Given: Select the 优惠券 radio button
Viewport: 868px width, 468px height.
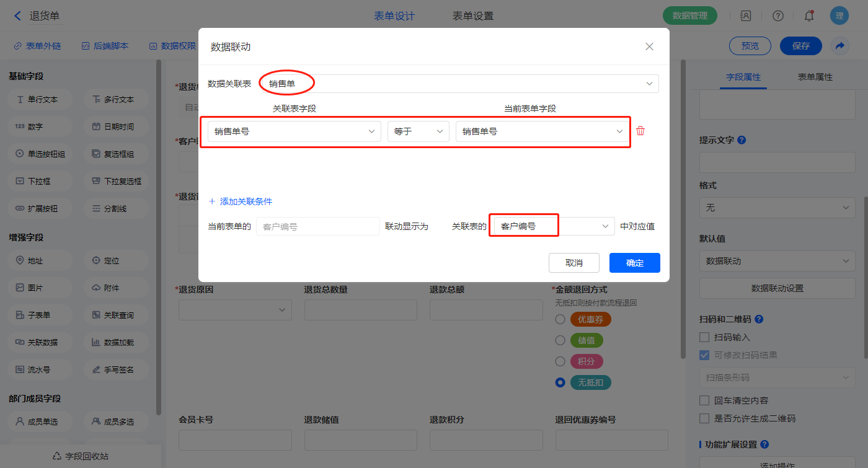Looking at the screenshot, I should click(560, 319).
